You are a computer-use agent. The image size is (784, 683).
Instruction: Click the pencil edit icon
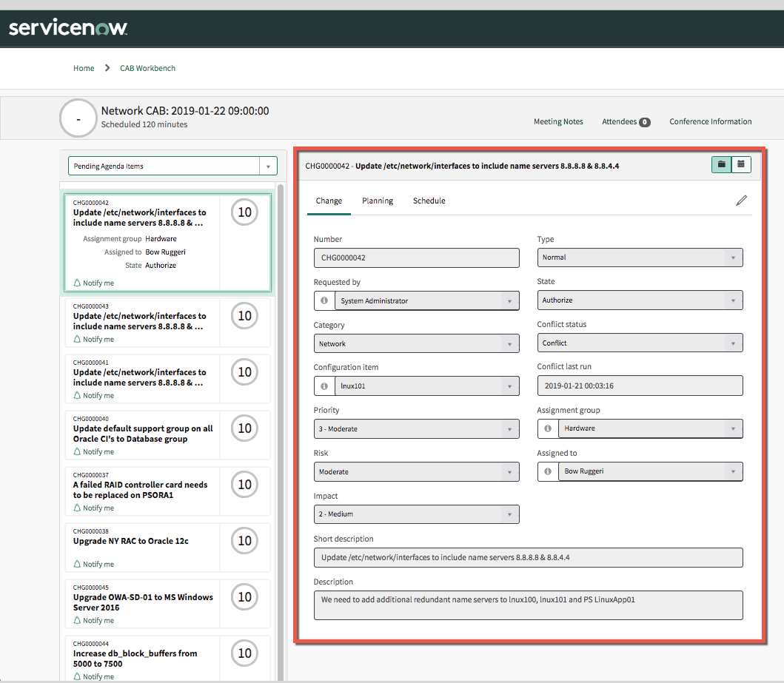[x=742, y=201]
